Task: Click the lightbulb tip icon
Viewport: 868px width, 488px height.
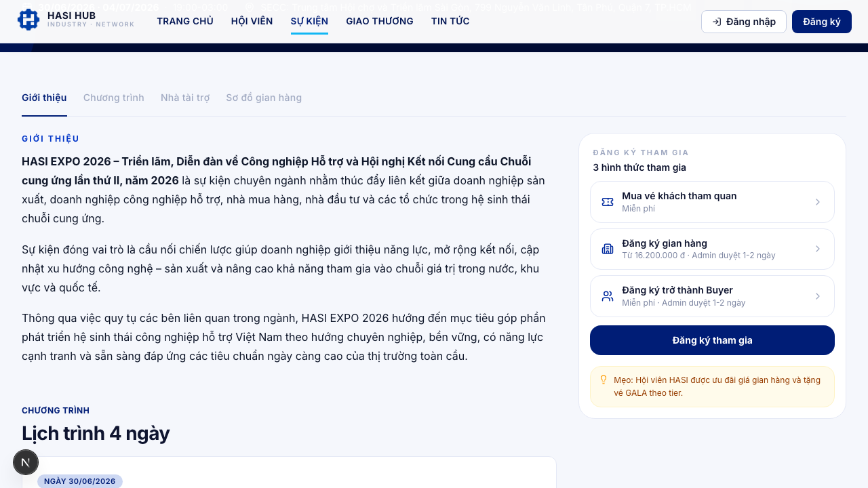Action: [x=604, y=380]
